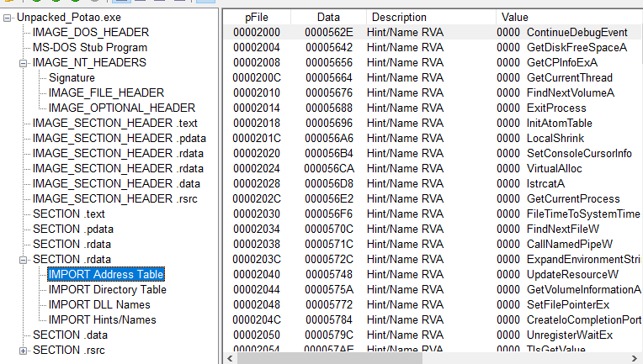Collapse the IMAGE_NT_HEADERS tree branch
This screenshot has height=364, width=643.
pyautogui.click(x=24, y=63)
